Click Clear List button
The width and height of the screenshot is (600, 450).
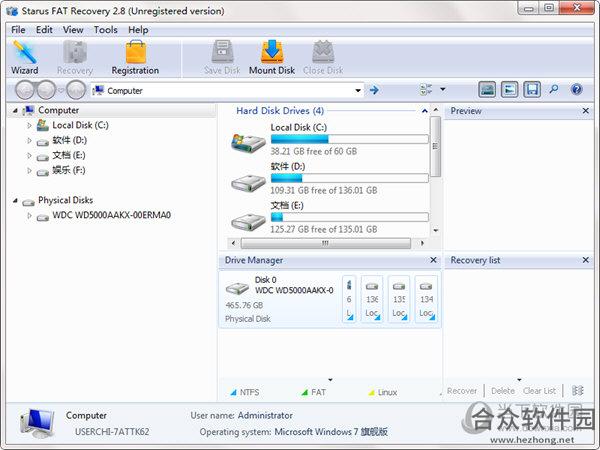click(539, 391)
